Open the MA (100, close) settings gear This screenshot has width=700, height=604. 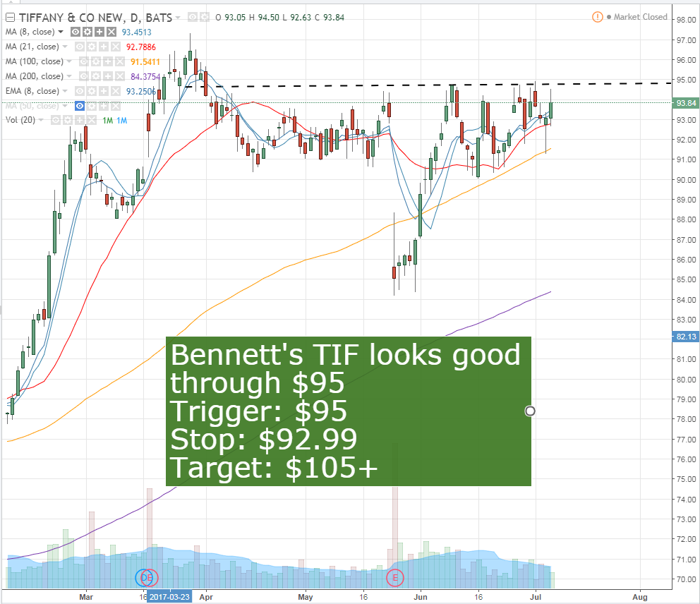pos(95,61)
